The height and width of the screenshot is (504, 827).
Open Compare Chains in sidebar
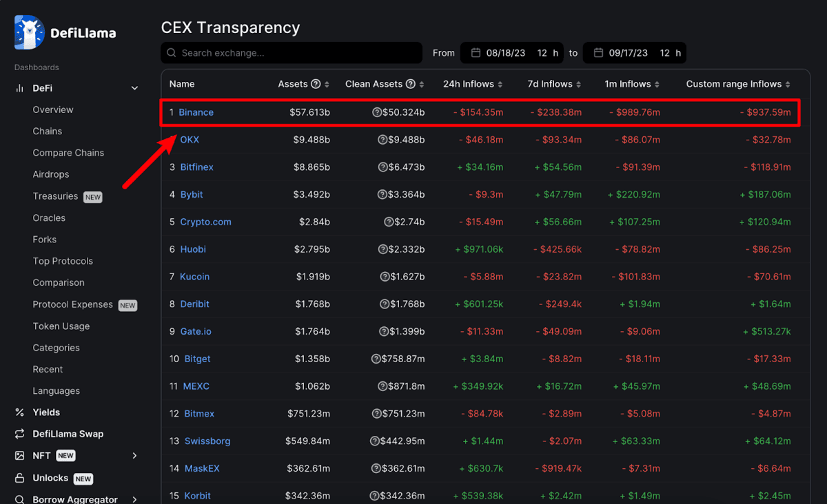(x=68, y=153)
